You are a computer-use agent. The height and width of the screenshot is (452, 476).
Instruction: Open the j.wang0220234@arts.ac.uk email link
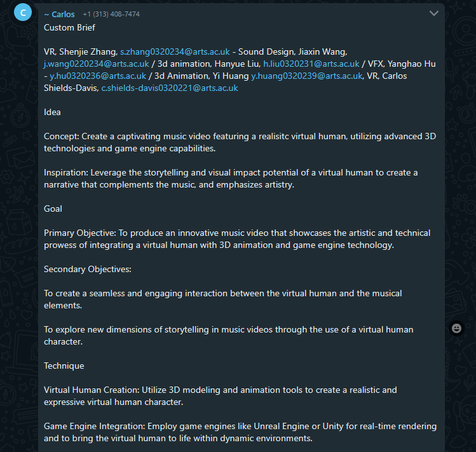point(97,64)
